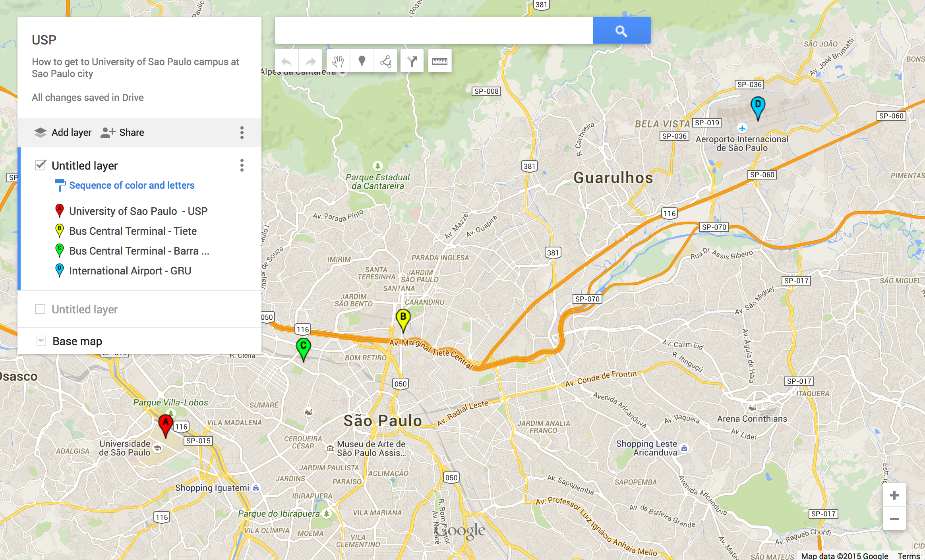
Task: Click the red A marker in the list
Action: 60,210
